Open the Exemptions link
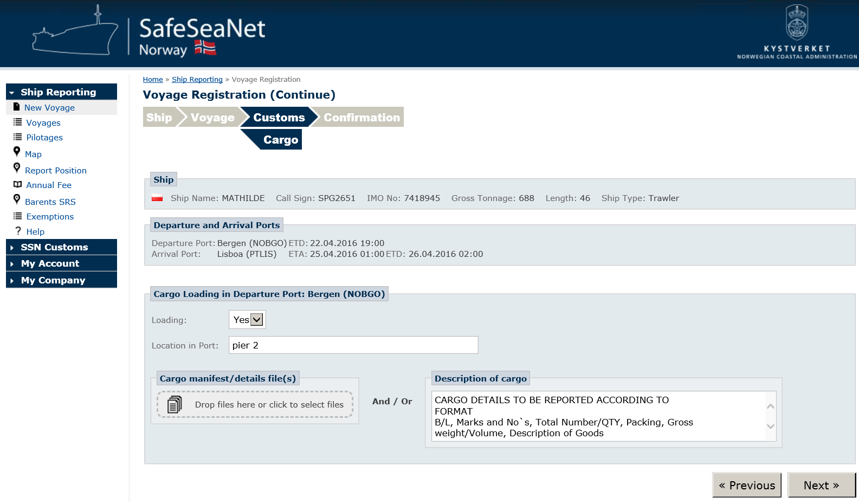Screen dimensions: 859x504 [x=50, y=216]
